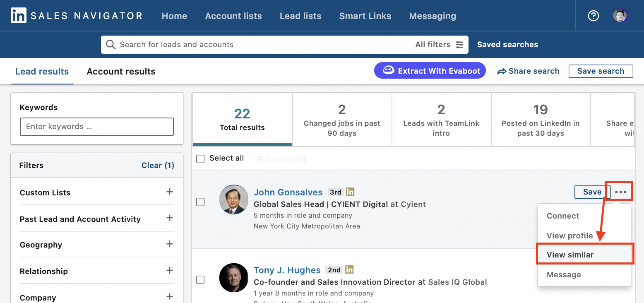Click '2nd' degree badge of Tony Hughes
This screenshot has width=644, height=303.
[x=334, y=270]
